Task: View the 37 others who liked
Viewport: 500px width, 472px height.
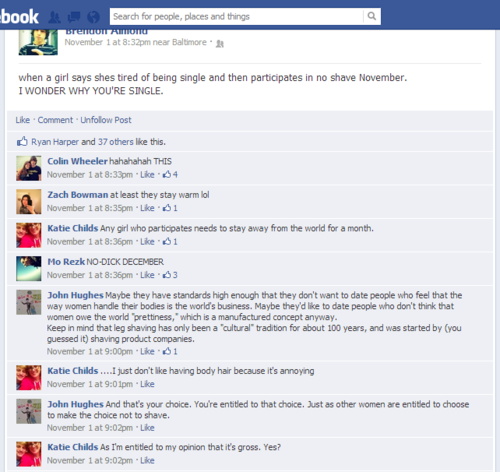Action: click(116, 142)
